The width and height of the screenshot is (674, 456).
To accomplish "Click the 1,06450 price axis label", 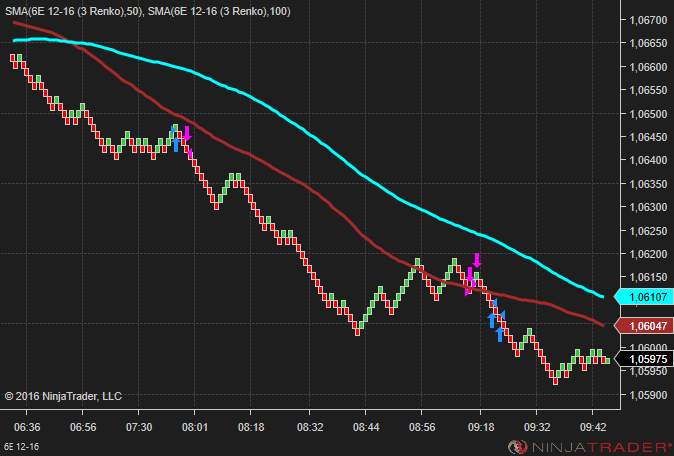I will tap(648, 137).
